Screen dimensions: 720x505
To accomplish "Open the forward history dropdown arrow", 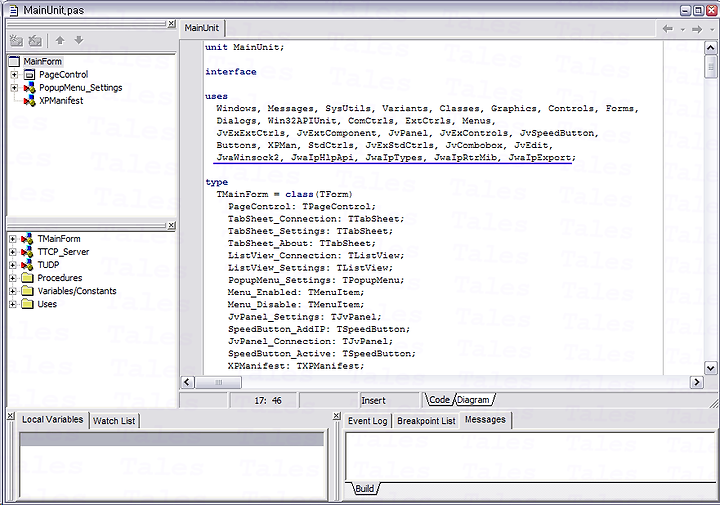I will (x=712, y=30).
